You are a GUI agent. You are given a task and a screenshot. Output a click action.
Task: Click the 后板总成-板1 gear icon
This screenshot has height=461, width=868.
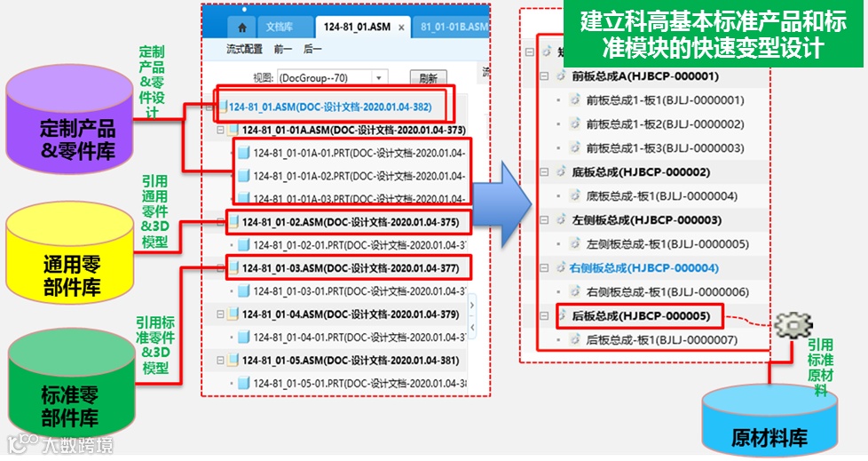574,339
